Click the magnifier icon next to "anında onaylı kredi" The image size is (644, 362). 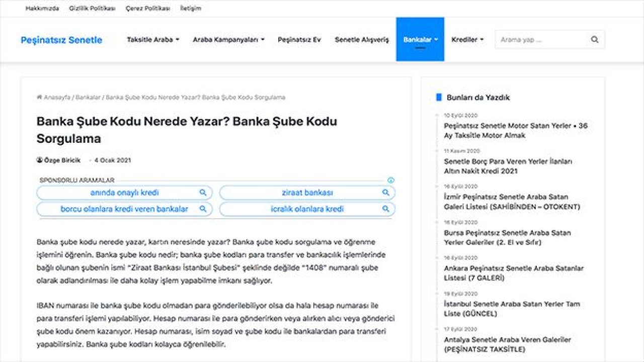[203, 193]
